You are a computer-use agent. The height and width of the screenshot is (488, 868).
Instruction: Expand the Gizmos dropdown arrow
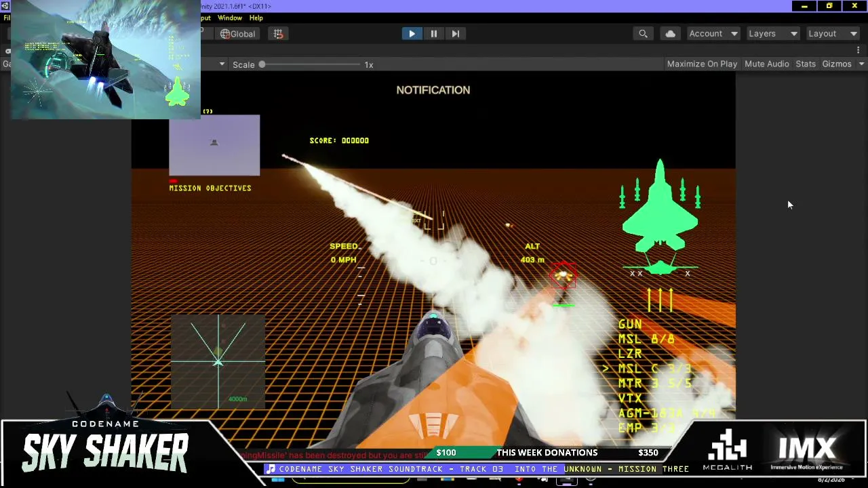[861, 64]
